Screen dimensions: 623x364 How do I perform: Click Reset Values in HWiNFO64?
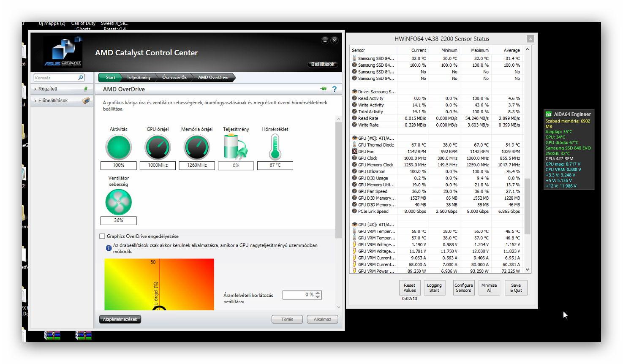[409, 288]
